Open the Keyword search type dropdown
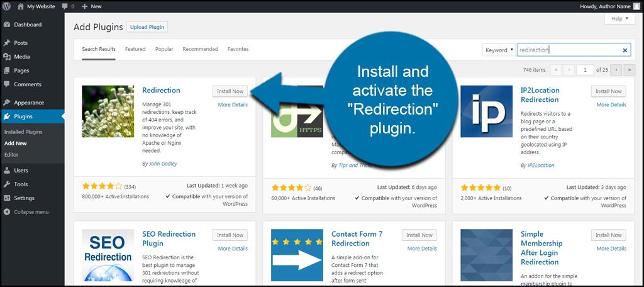 point(499,50)
